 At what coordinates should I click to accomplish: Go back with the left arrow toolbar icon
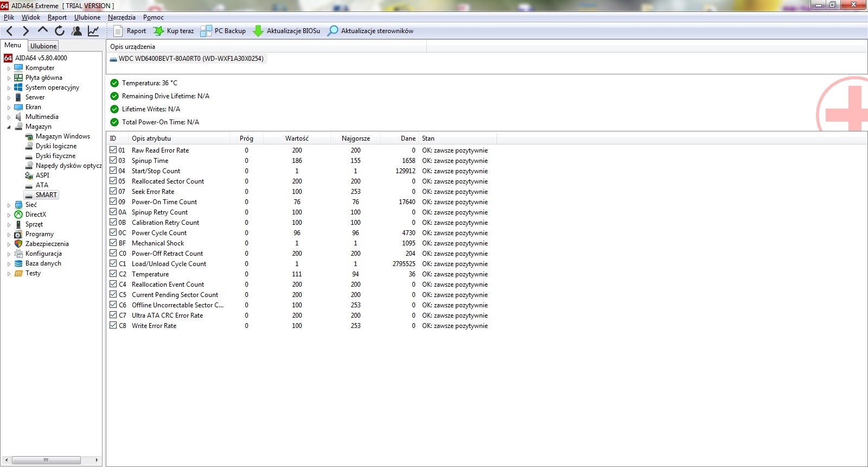point(10,31)
